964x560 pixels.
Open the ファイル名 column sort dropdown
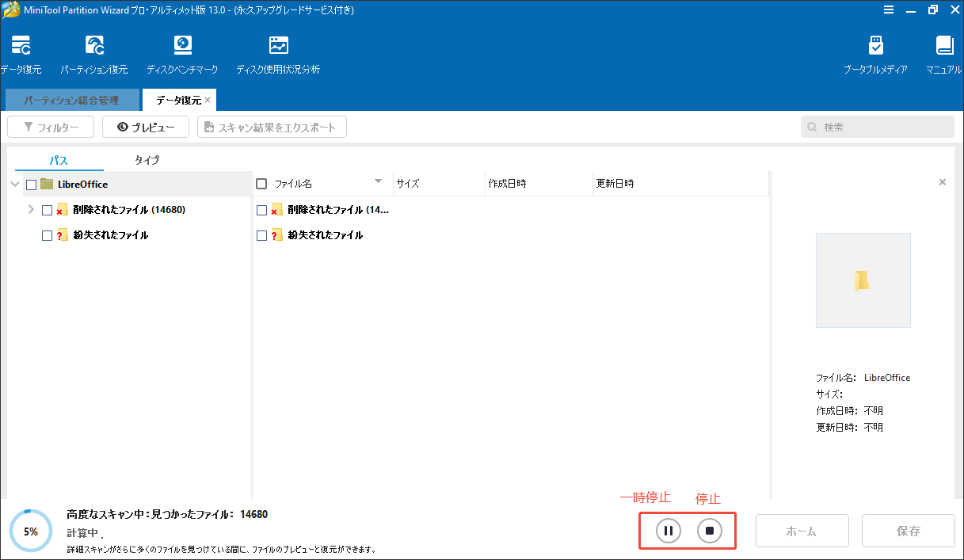click(x=378, y=181)
